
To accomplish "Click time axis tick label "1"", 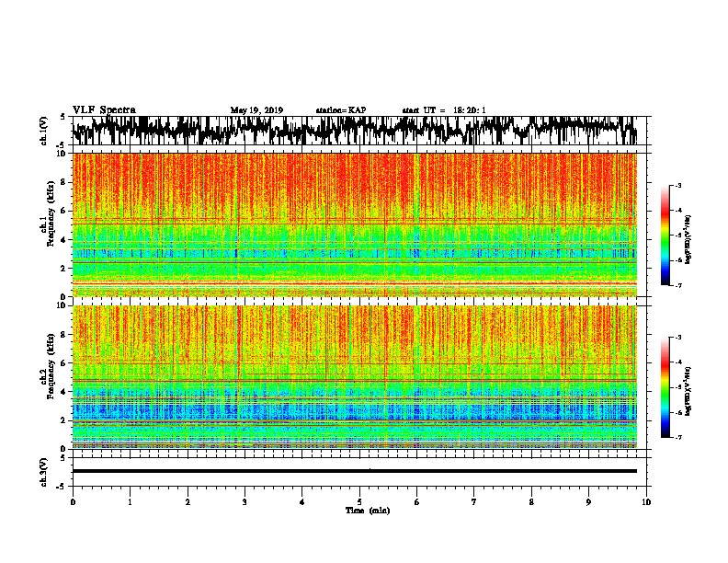I will [x=130, y=502].
